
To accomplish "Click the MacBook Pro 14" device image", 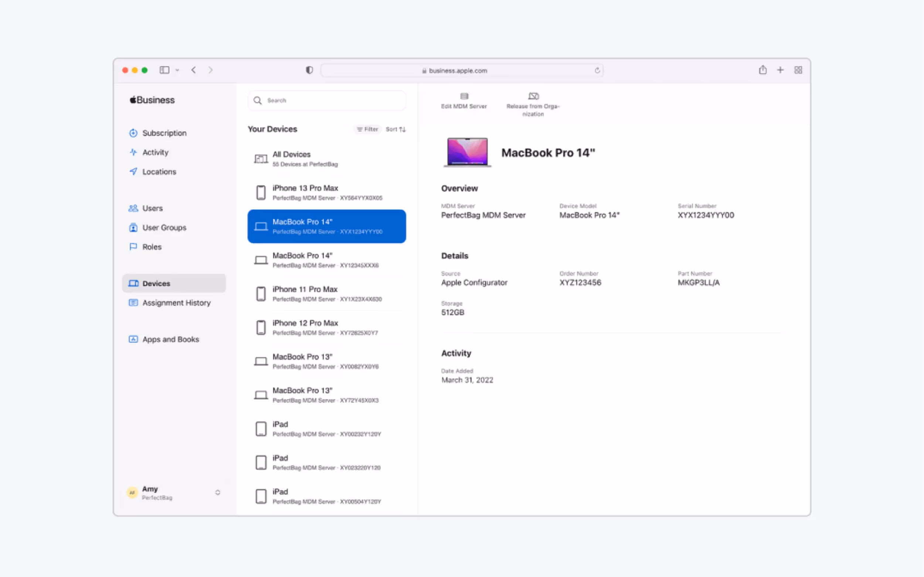I will pyautogui.click(x=467, y=152).
